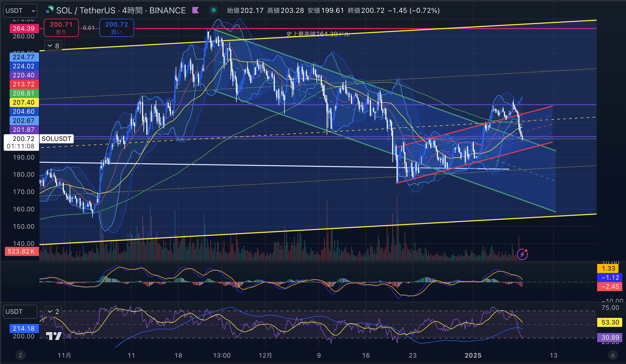
Task: Click the 12月 date axis label
Action: coord(265,355)
